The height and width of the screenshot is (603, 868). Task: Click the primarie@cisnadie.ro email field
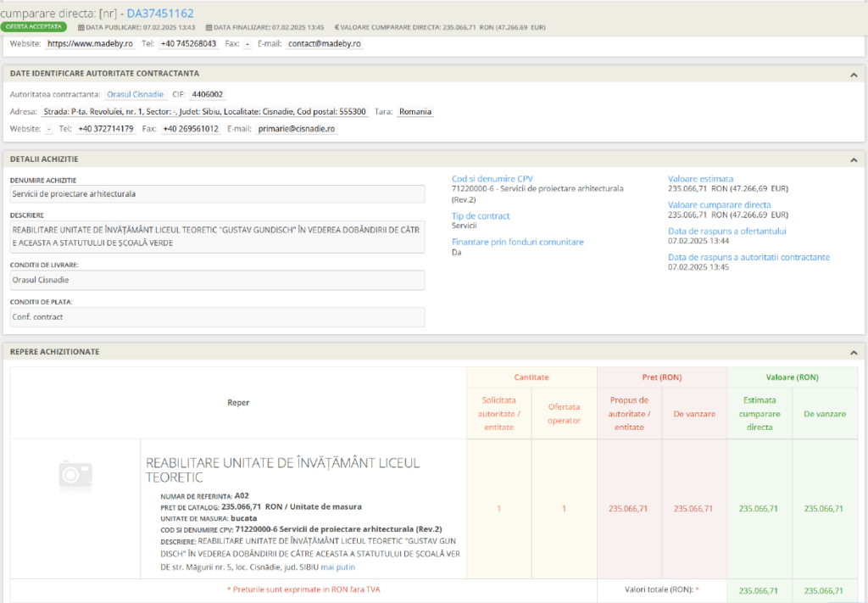pyautogui.click(x=297, y=129)
